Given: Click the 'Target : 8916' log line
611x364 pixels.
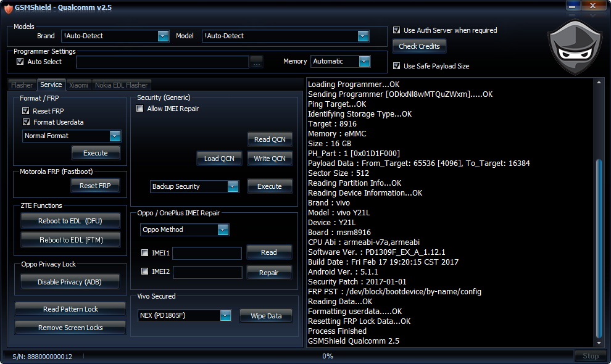Looking at the screenshot, I should [332, 124].
